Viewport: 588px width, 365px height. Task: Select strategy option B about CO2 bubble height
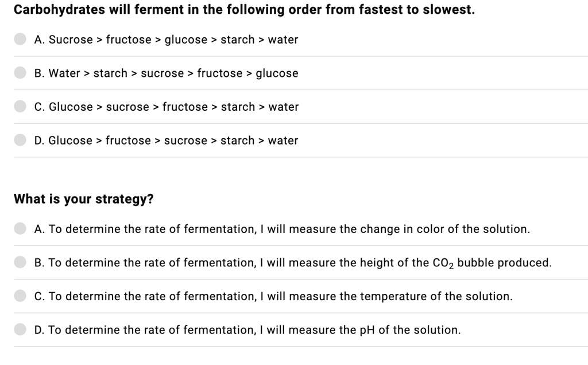coord(20,262)
